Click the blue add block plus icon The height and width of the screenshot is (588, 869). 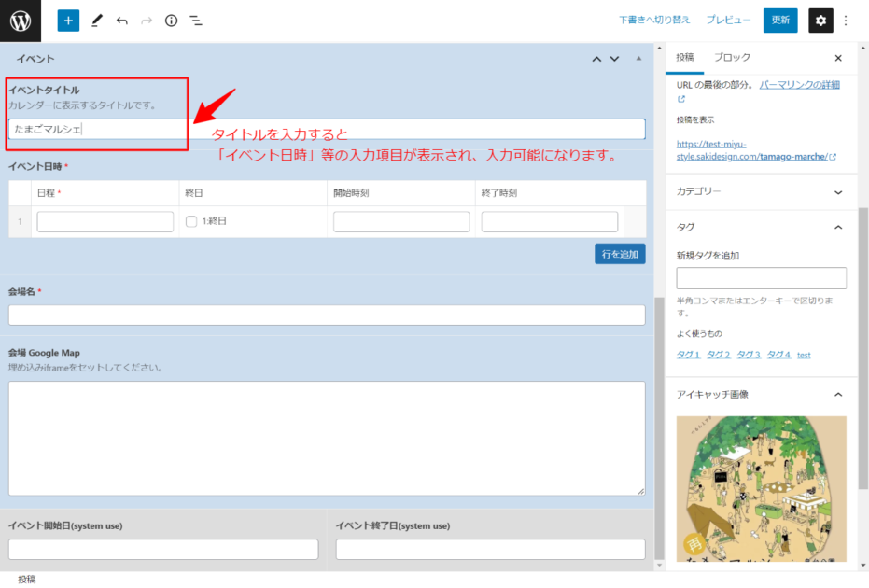click(68, 21)
